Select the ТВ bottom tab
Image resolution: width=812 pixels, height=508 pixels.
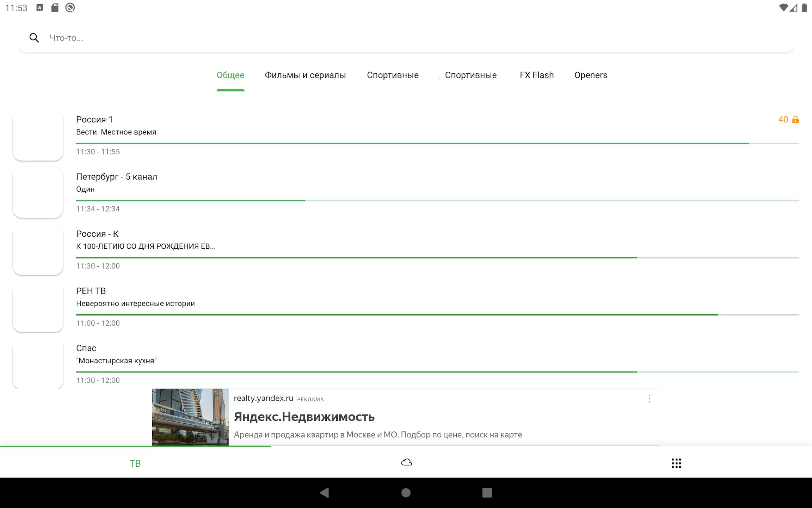point(135,463)
